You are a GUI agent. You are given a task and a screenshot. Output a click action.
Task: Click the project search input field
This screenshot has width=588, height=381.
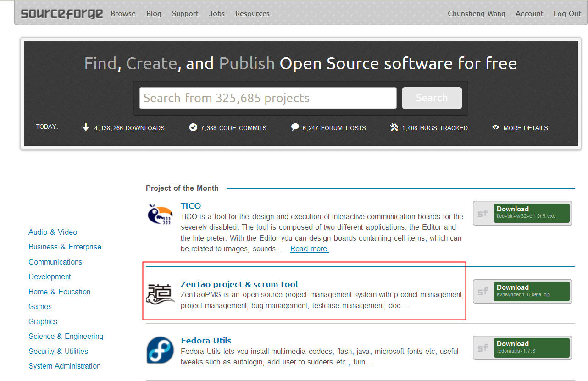tap(268, 98)
